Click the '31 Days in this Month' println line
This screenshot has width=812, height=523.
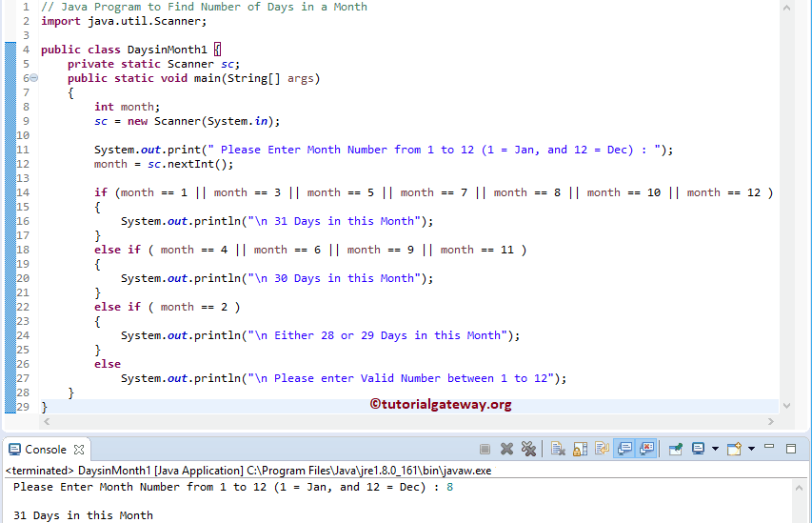click(x=277, y=221)
